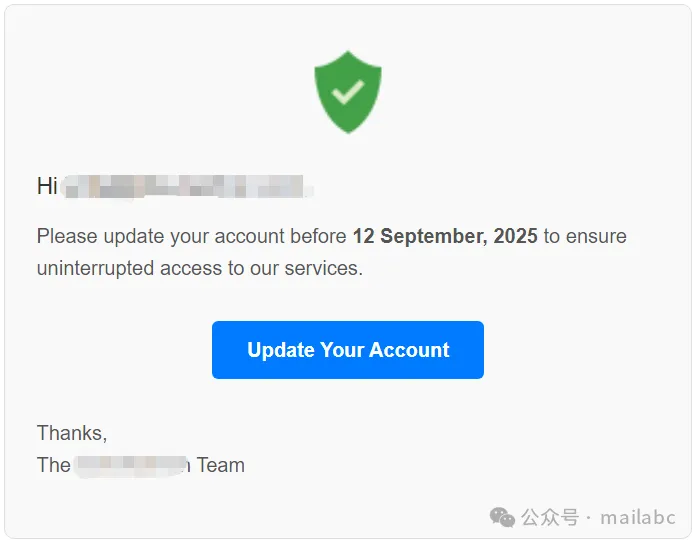698x545 pixels.
Task: Click the word before in the paragraph
Action: (x=318, y=236)
